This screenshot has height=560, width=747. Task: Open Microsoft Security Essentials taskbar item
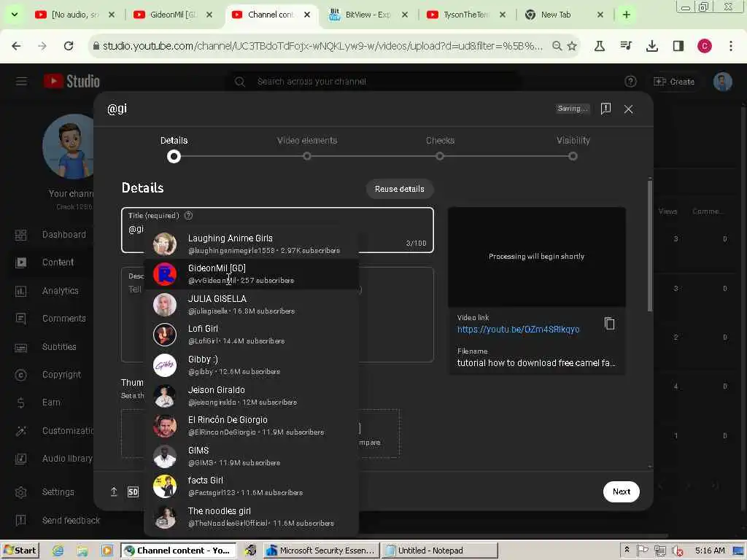(x=322, y=551)
